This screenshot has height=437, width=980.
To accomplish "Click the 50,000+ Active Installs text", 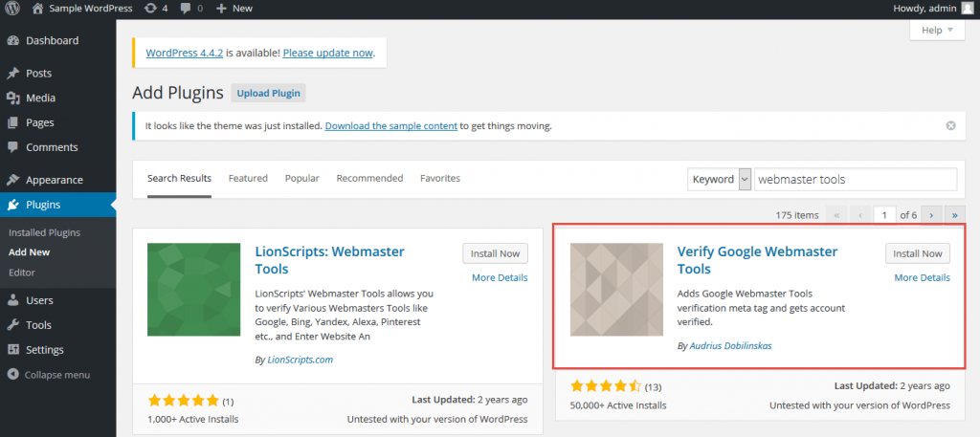I will coord(618,405).
